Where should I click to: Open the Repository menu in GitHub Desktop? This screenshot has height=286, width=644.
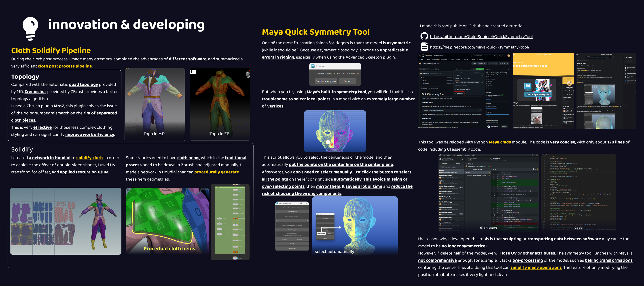460,155
